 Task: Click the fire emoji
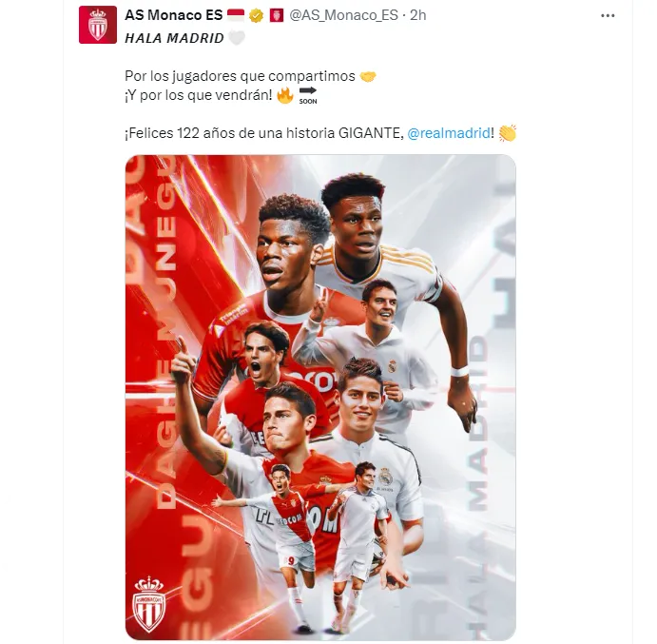coord(285,95)
